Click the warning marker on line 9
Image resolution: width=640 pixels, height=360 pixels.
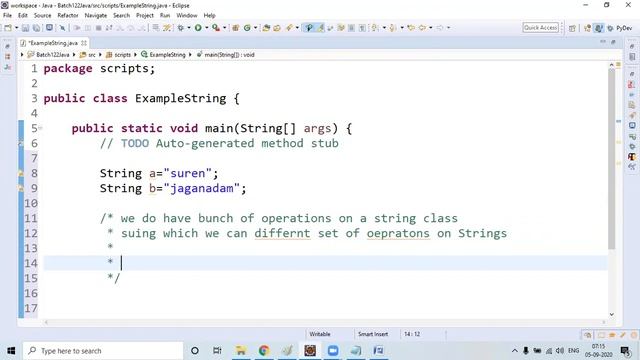(20, 189)
